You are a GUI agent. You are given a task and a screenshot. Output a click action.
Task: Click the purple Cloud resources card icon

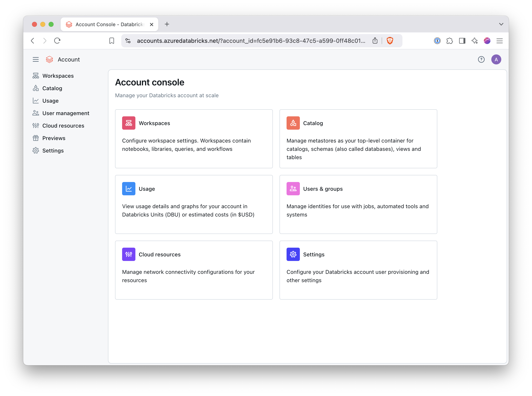(129, 254)
